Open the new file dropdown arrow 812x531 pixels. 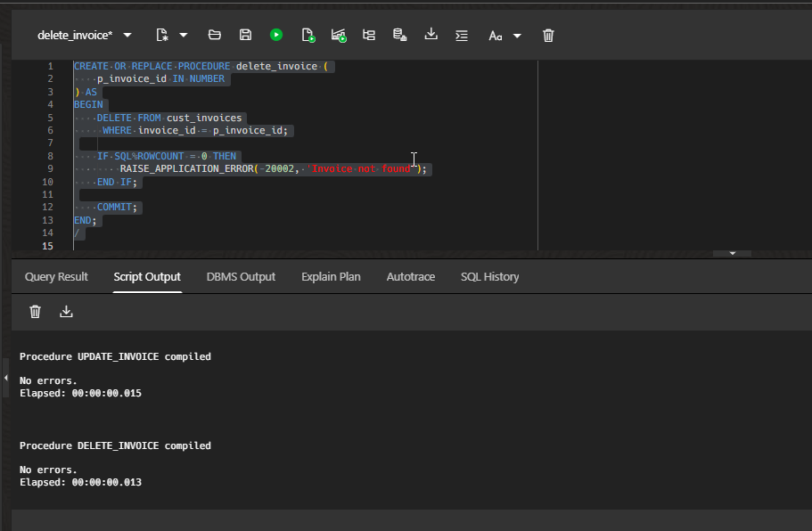click(185, 35)
